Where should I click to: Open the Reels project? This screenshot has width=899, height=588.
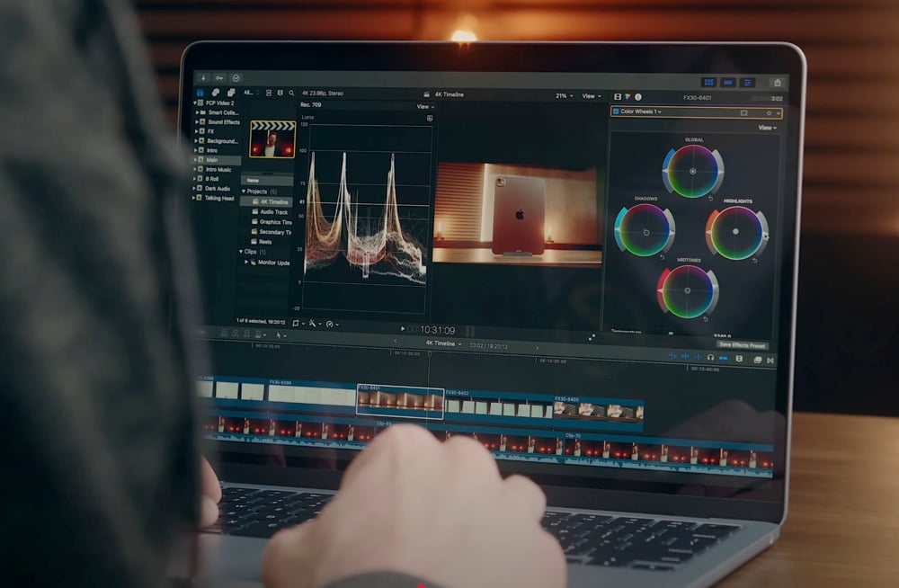tap(265, 242)
